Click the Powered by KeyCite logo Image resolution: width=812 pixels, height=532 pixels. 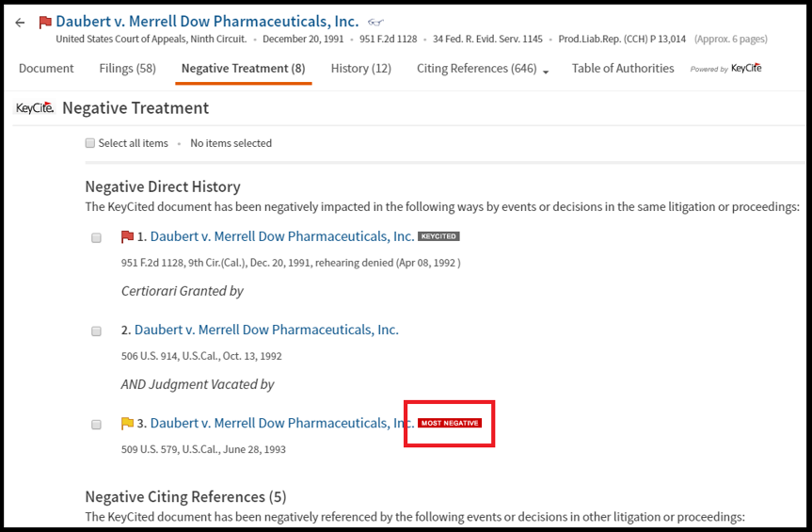coord(726,69)
